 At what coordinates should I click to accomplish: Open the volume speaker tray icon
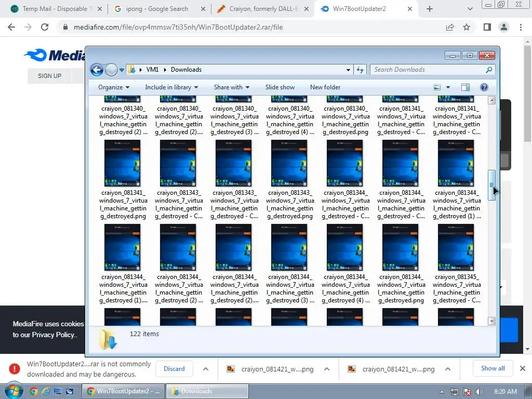coord(479,392)
